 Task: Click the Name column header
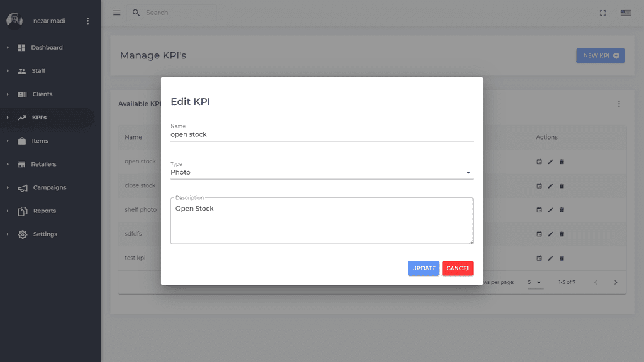(x=133, y=138)
